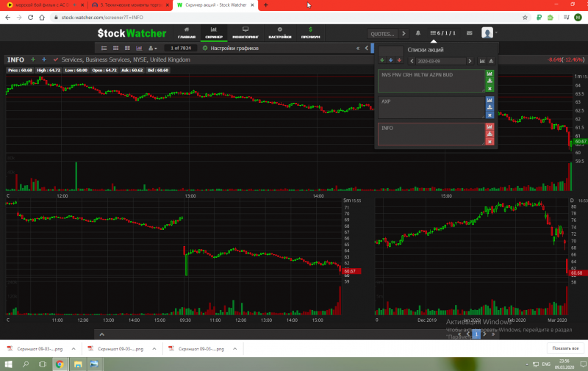Download the red INFO list
The height and width of the screenshot is (371, 588).
490,134
